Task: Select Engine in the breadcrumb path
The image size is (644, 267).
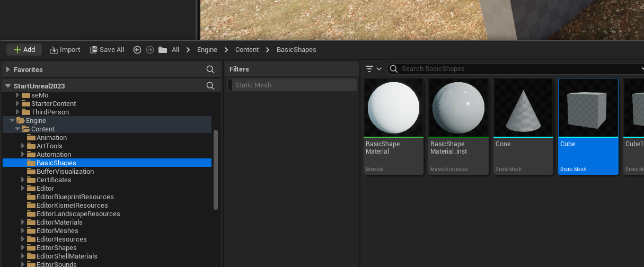Action: click(207, 50)
